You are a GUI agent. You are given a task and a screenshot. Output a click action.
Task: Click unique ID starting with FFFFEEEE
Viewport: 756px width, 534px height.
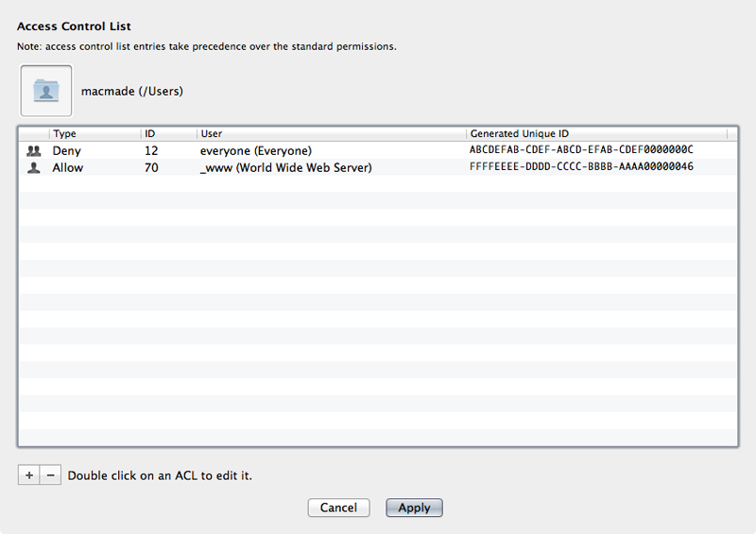pyautogui.click(x=581, y=167)
